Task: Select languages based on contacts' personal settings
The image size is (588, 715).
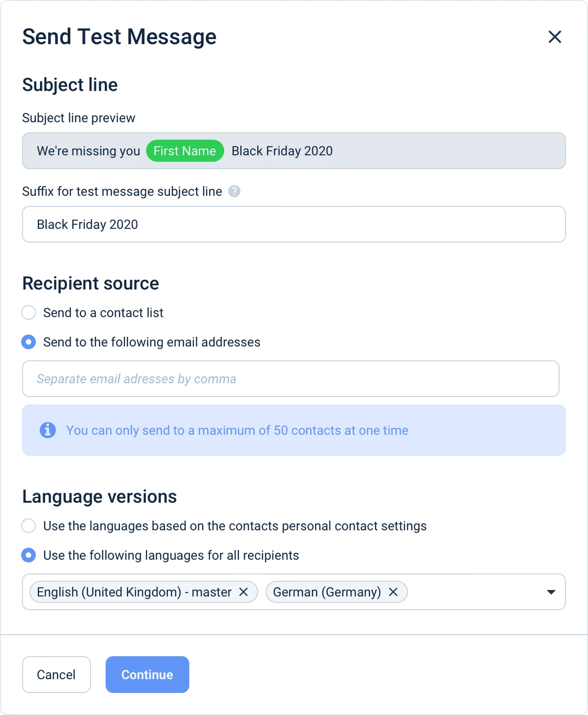Action: coord(28,526)
